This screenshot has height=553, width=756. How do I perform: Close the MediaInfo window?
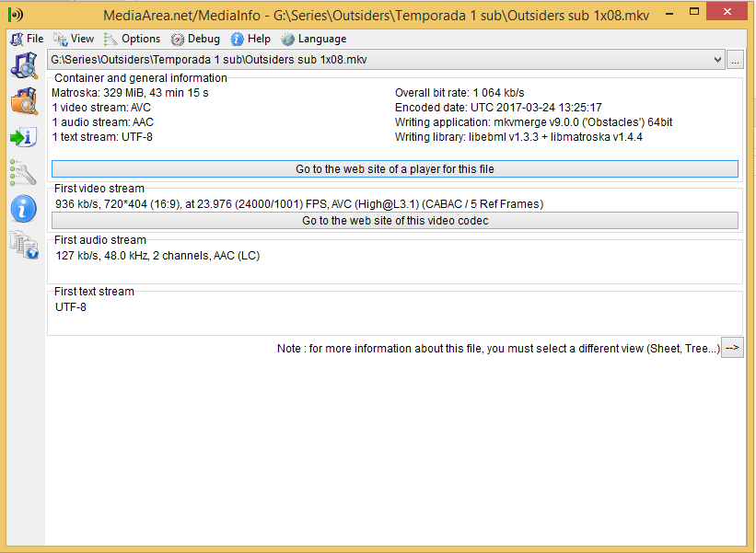click(x=727, y=12)
